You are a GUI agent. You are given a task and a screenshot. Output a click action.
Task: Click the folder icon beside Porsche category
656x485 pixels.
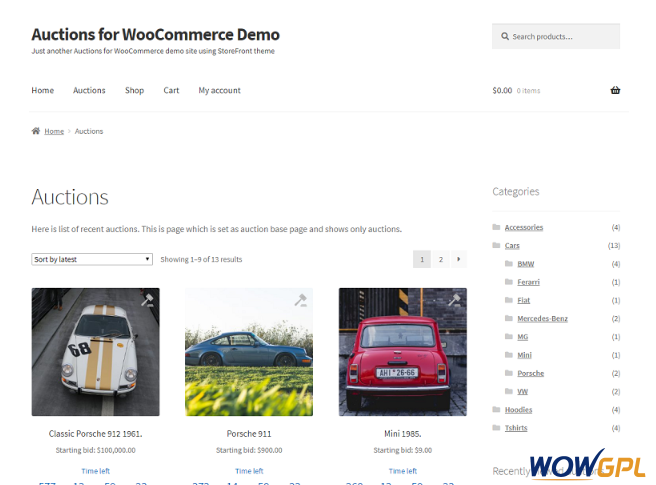509,373
